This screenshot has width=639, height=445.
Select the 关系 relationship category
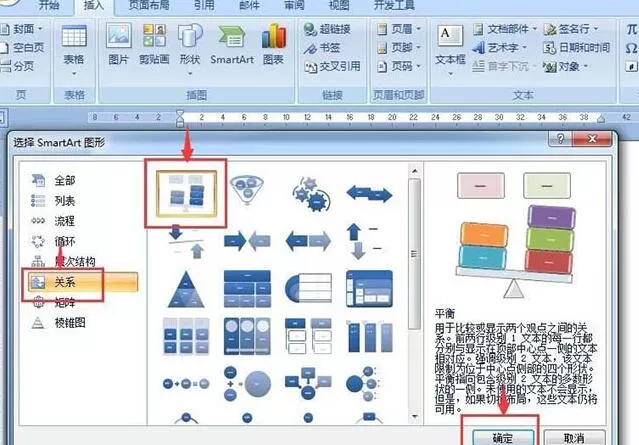83,282
